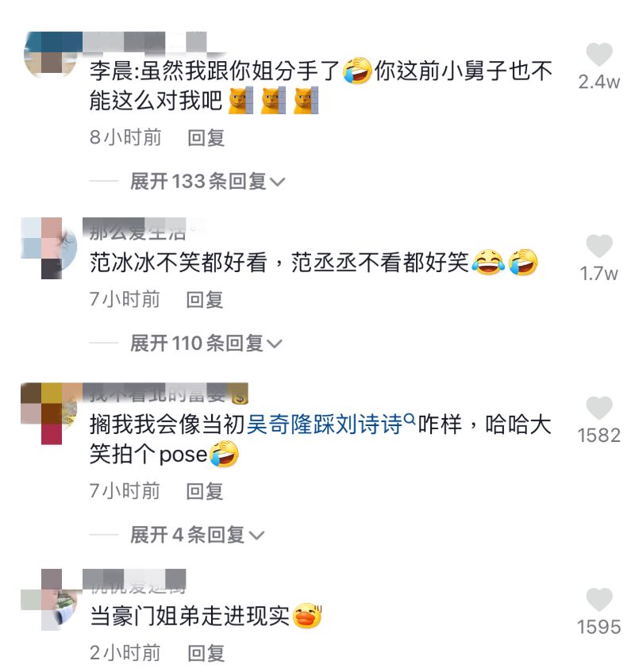
Task: Open the first commenter's avatar
Action: (52, 55)
